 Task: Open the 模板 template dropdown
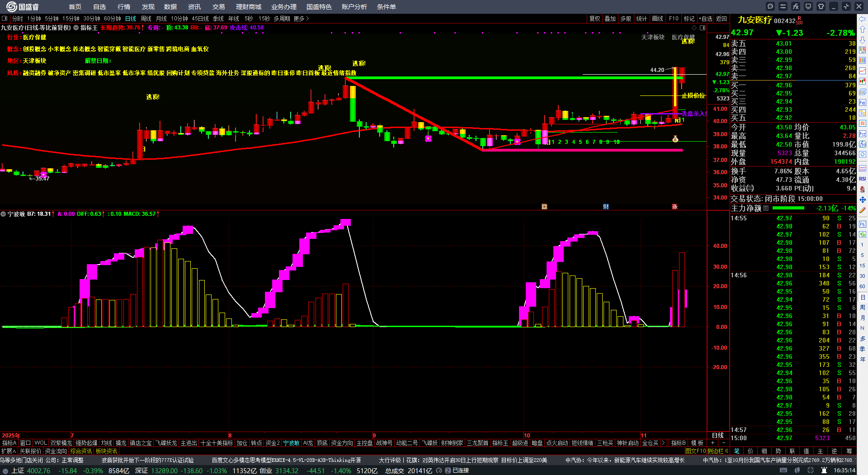tap(697, 443)
